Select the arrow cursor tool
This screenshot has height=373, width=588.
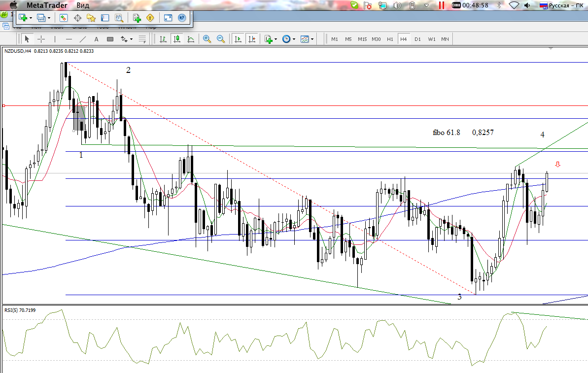27,39
